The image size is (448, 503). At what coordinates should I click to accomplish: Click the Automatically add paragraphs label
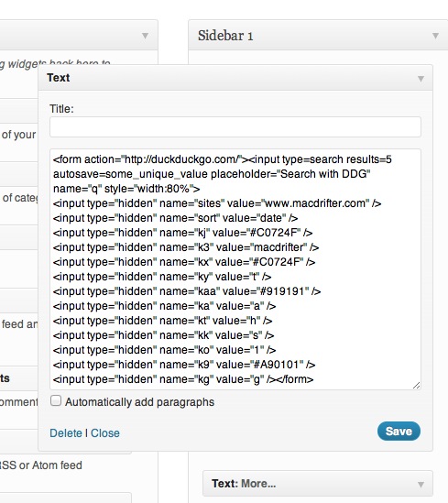tap(140, 402)
